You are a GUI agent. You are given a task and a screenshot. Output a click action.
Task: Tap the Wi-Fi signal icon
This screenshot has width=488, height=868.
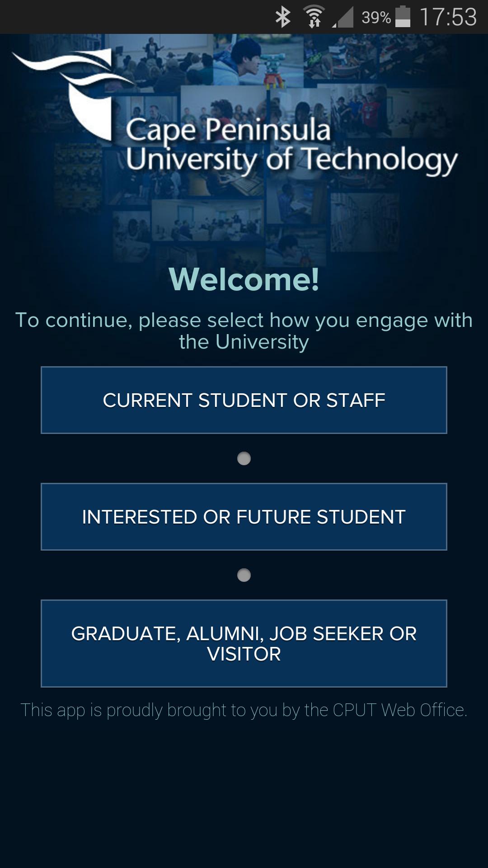314,17
